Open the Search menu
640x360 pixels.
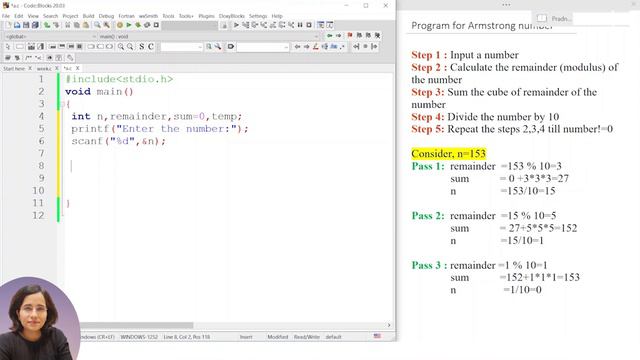[51, 16]
